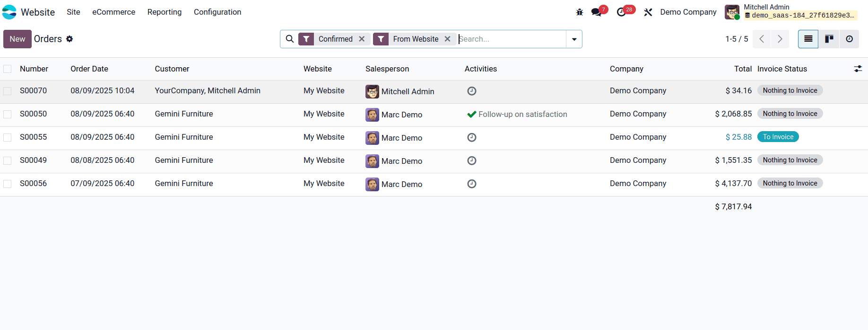Click Nothing to Invoice badge for S00070
This screenshot has width=868, height=330.
tap(790, 90)
